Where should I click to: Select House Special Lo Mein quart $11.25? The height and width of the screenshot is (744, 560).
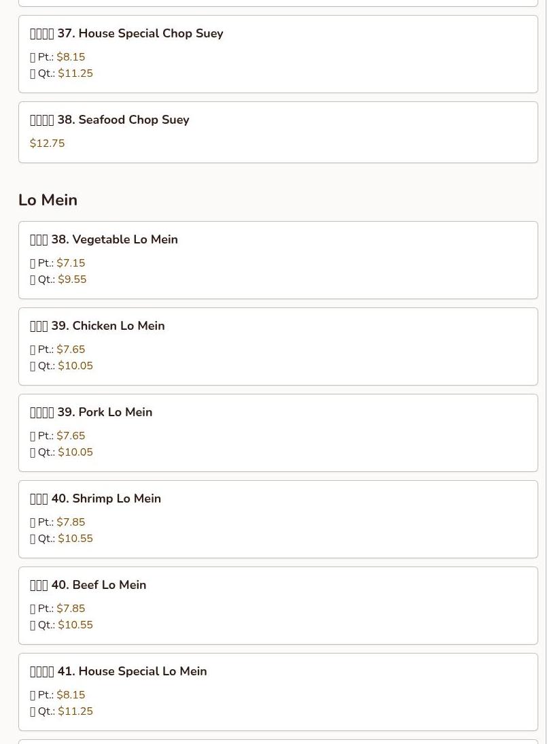click(75, 711)
